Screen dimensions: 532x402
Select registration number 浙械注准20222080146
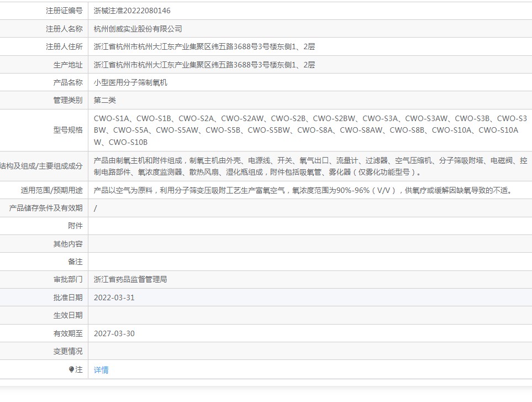[132, 11]
